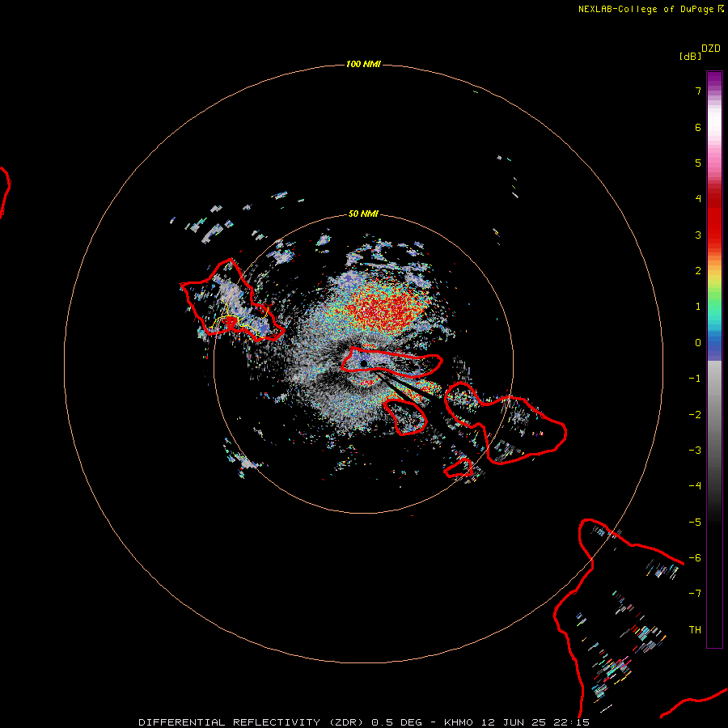Screen dimensions: 728x728
Task: Click the -5 value on color scale
Action: click(x=695, y=523)
